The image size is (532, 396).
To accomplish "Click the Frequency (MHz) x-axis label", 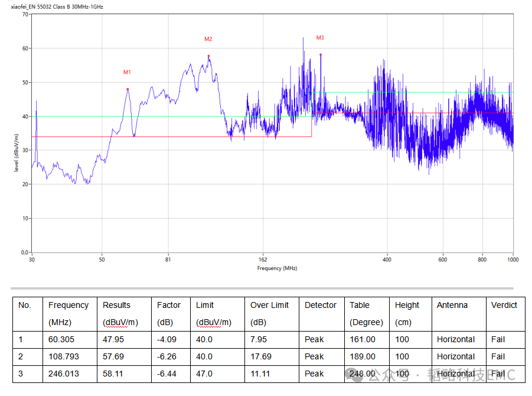I will [x=277, y=268].
